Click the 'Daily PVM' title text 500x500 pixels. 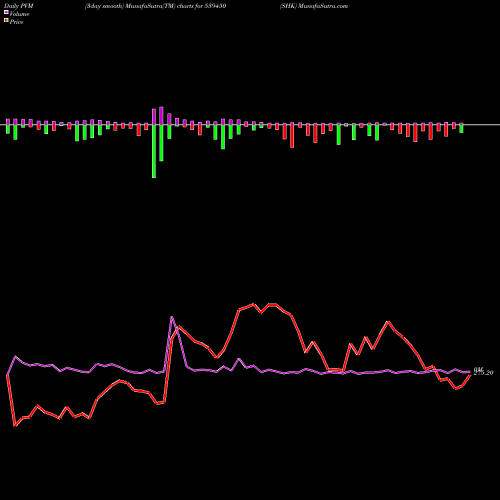19,6
